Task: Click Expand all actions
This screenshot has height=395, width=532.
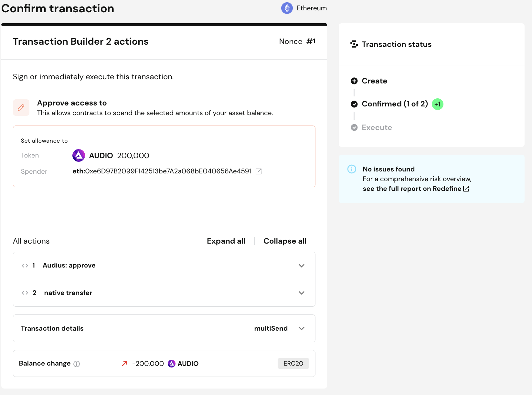Action: pos(226,241)
